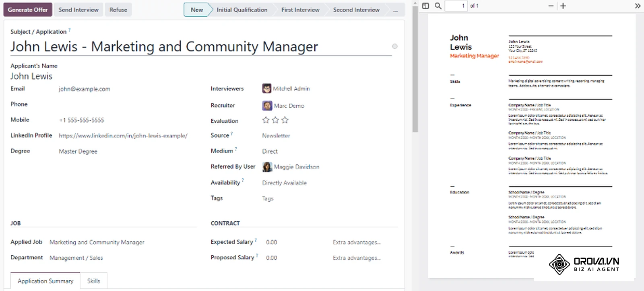Viewport: 644px width, 291px height.
Task: Set evaluation to one star
Action: point(266,120)
